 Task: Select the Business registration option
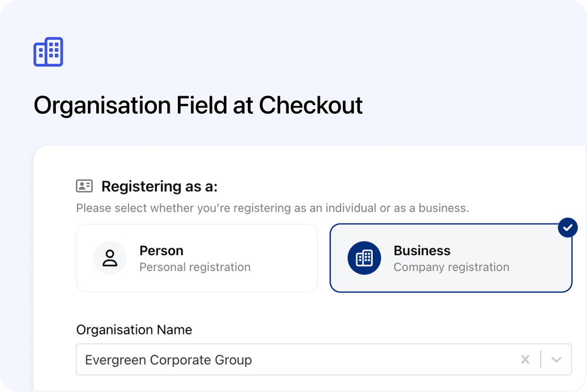point(451,258)
